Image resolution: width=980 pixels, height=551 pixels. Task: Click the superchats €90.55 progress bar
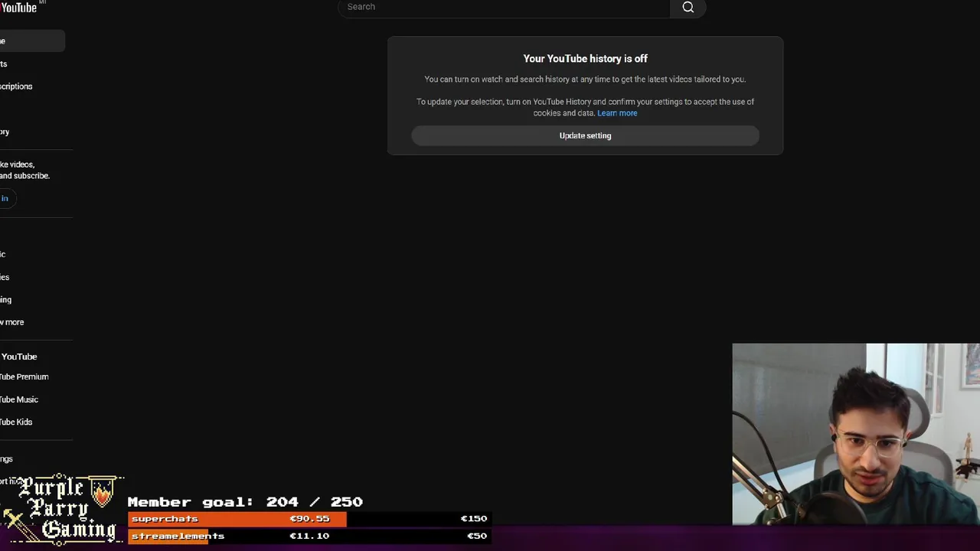click(237, 519)
